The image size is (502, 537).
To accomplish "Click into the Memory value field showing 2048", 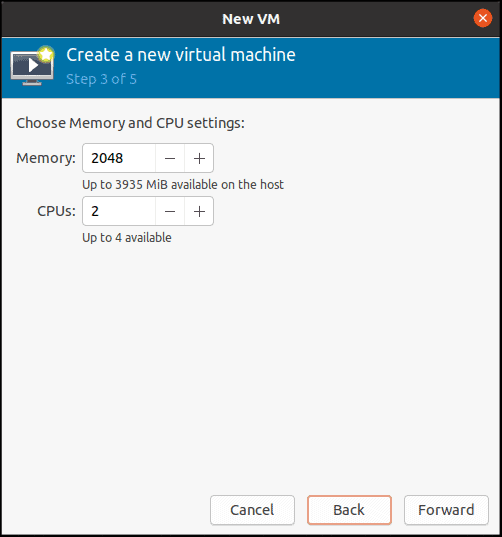I will click(x=119, y=158).
